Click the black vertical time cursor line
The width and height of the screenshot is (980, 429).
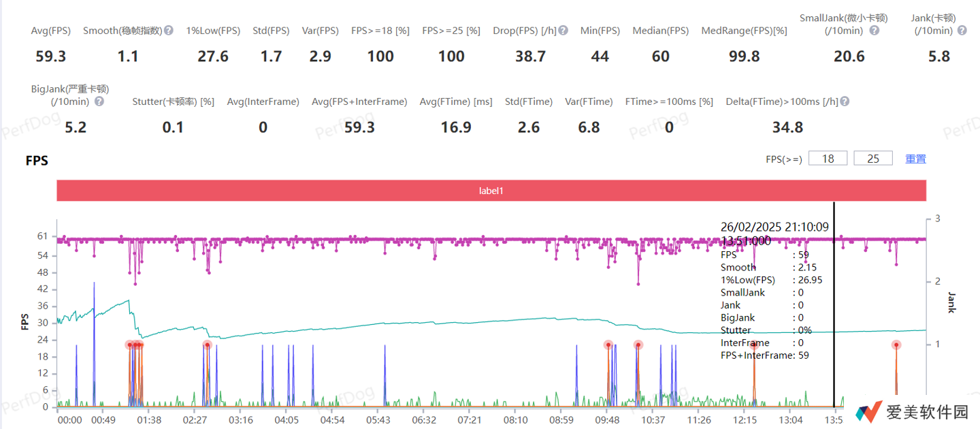tap(834, 381)
